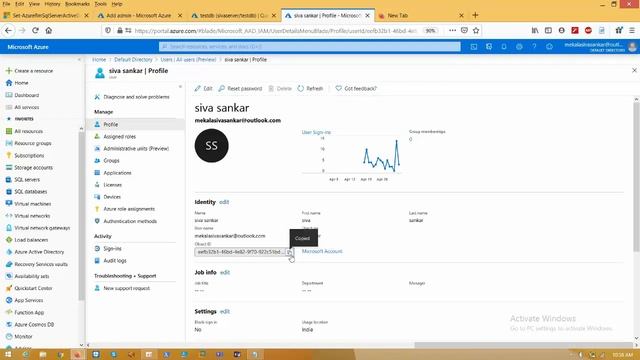
Task: Switch to the Add admin browser tab
Action: tap(140, 16)
